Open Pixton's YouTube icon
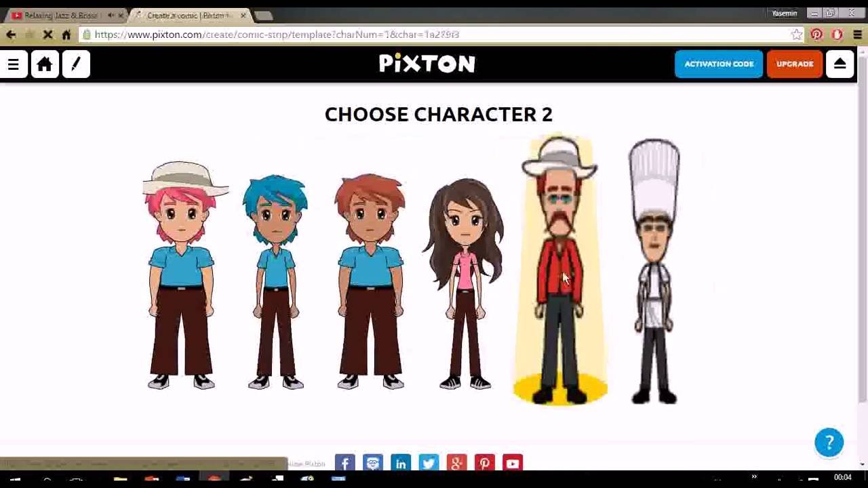The image size is (868, 488). point(512,463)
